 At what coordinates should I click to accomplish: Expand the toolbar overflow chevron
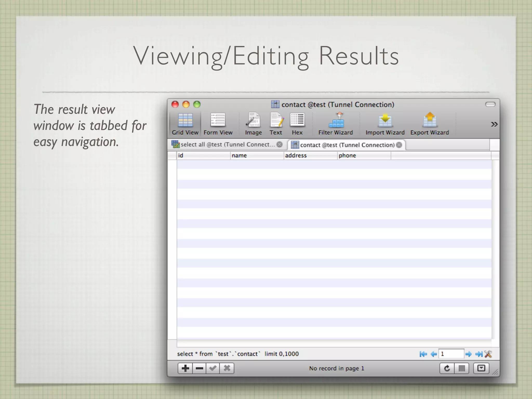[494, 124]
